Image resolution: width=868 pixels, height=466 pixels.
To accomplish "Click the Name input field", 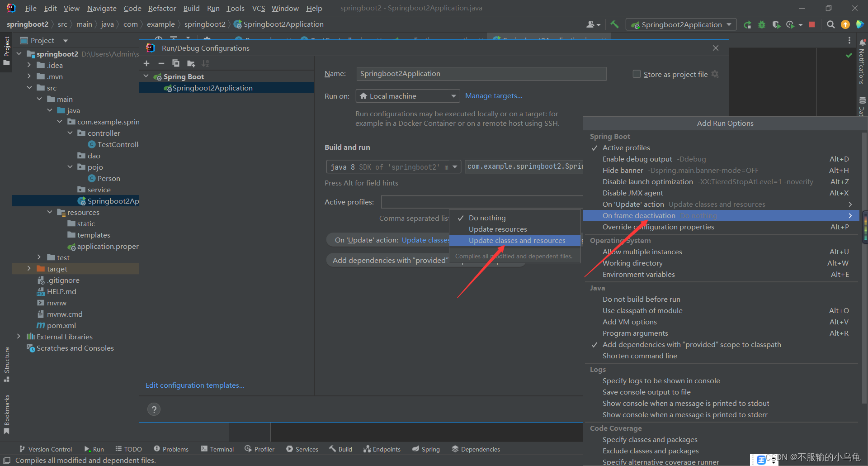I will 481,74.
